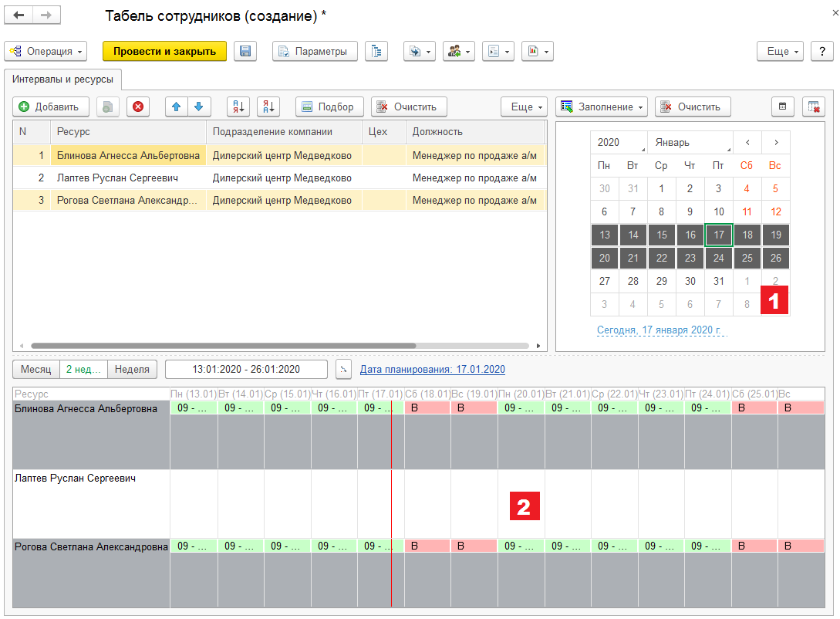Click Очистить above the resource table

pyautogui.click(x=410, y=107)
